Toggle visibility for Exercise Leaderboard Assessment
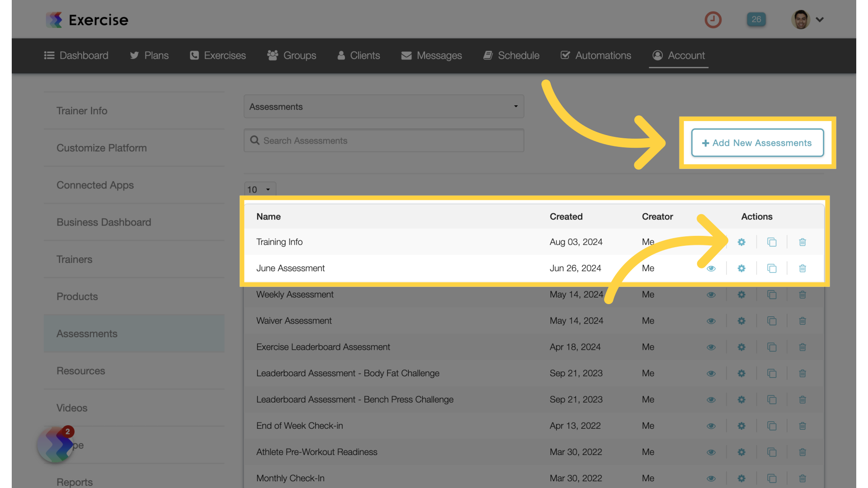The image size is (868, 488). tap(711, 347)
